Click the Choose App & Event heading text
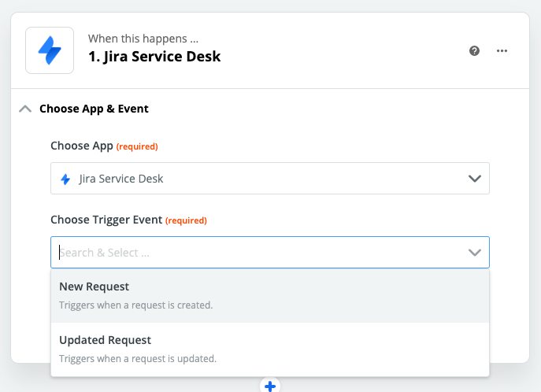Viewport: 541px width, 392px height. 94,109
